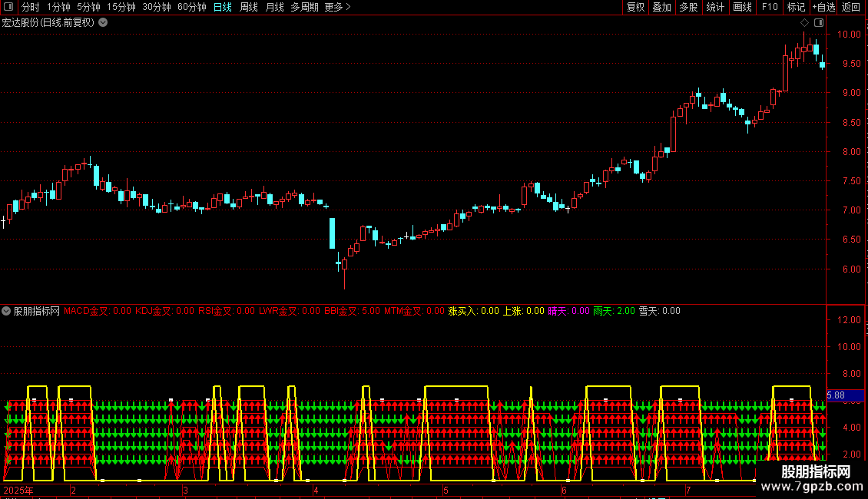Click the BBI金叉: 5.00 indicator label
Image resolution: width=868 pixels, height=499 pixels.
pos(352,311)
